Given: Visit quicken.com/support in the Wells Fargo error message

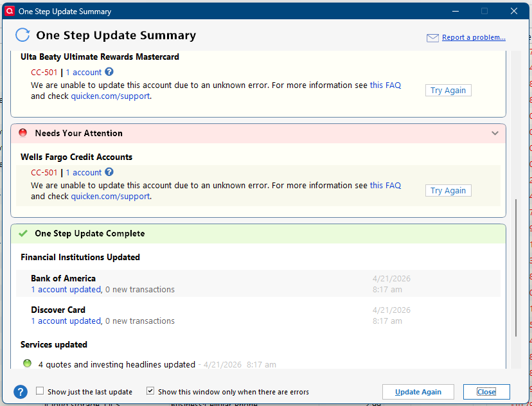Looking at the screenshot, I should pyautogui.click(x=111, y=197).
